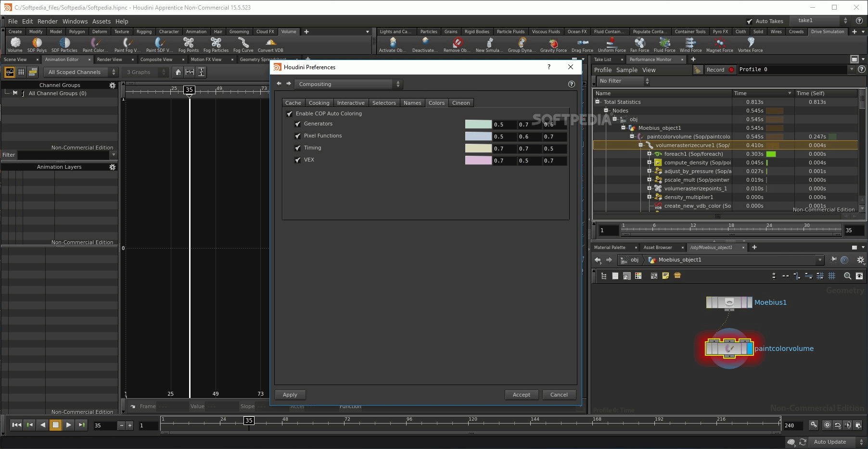Switch to the Performance Monitor tab
Screen dimensions: 868x449
pyautogui.click(x=651, y=60)
